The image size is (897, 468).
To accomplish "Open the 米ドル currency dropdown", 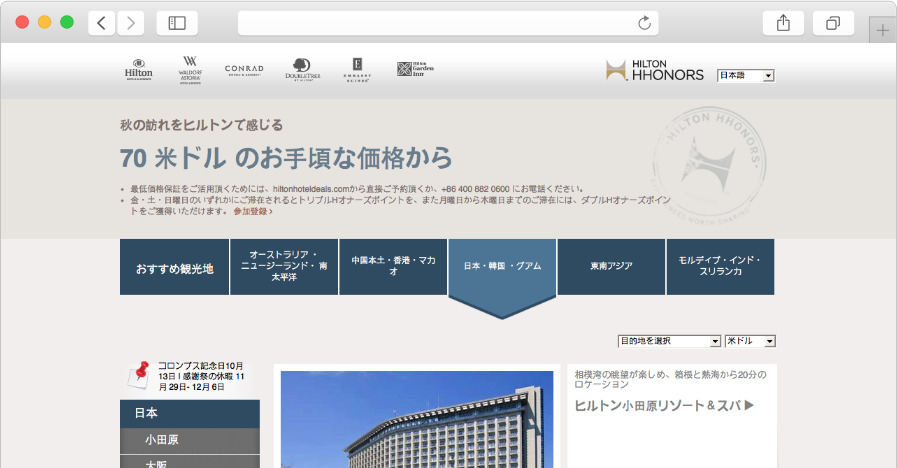I will [750, 342].
